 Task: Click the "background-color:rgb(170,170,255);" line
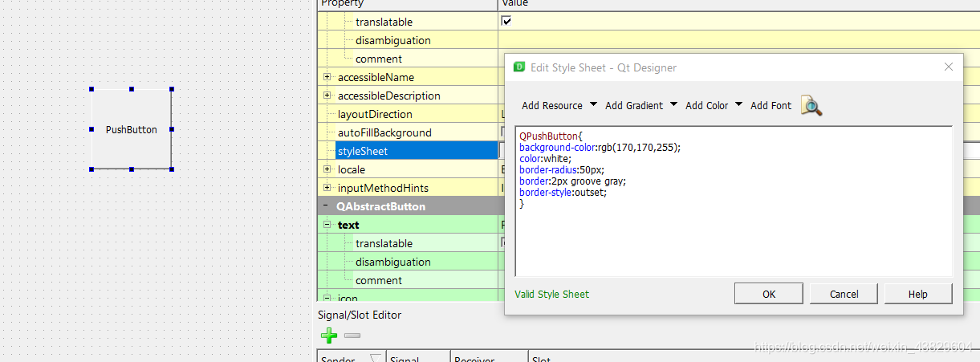coord(600,148)
